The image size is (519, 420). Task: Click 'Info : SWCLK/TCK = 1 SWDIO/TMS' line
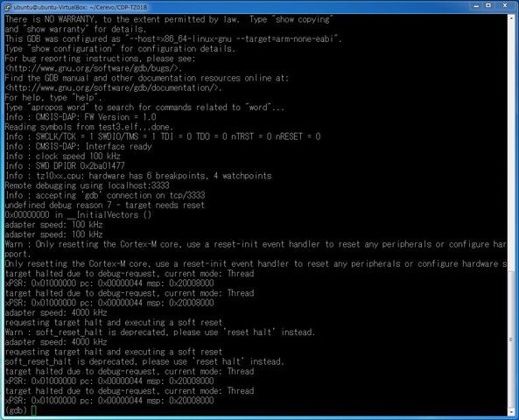point(163,136)
